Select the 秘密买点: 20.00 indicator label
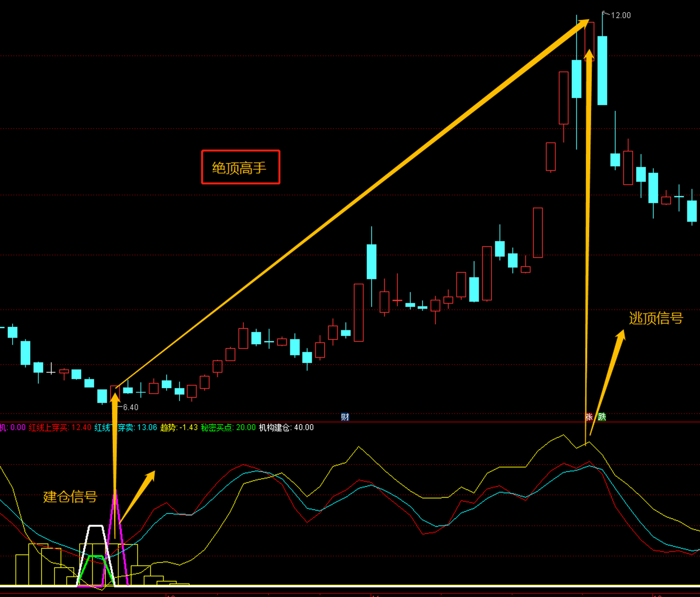Viewport: 700px width, 597px height. pos(229,428)
